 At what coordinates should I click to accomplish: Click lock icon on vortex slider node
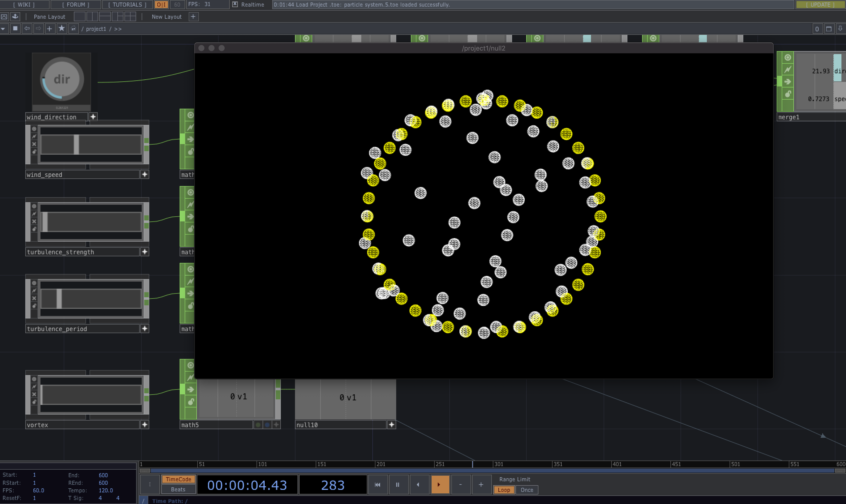34,402
